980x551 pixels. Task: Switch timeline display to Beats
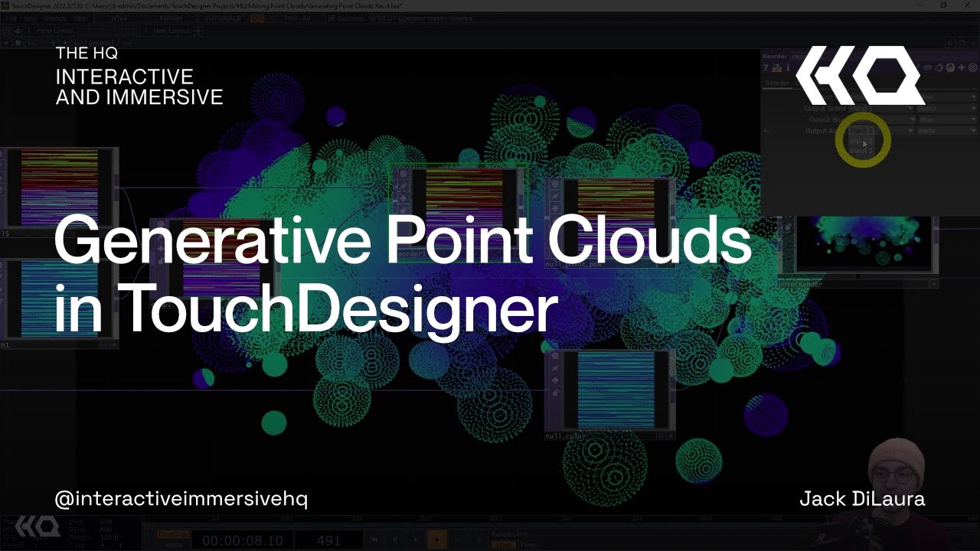pos(173,544)
